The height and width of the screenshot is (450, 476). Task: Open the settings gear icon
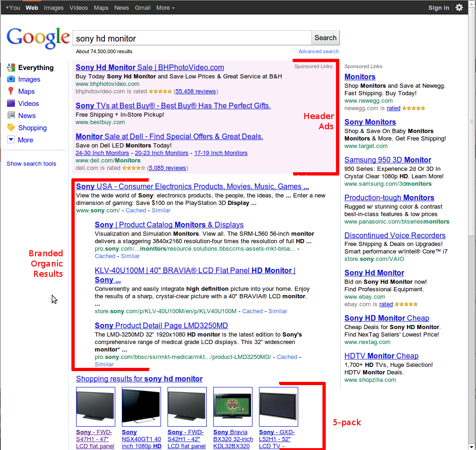coord(459,7)
